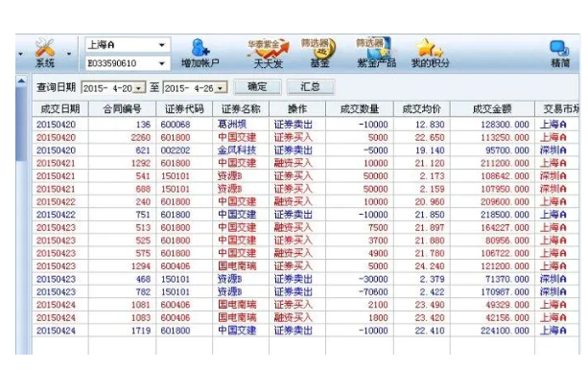This screenshot has height=392, width=588.
Task: Select contract number 782 cell
Action: coord(122,291)
